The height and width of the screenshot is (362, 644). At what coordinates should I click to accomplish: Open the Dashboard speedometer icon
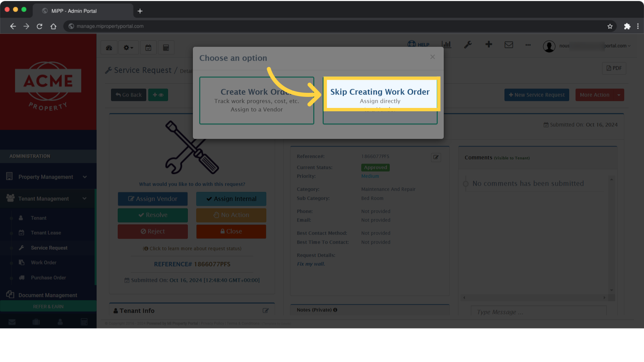(109, 47)
